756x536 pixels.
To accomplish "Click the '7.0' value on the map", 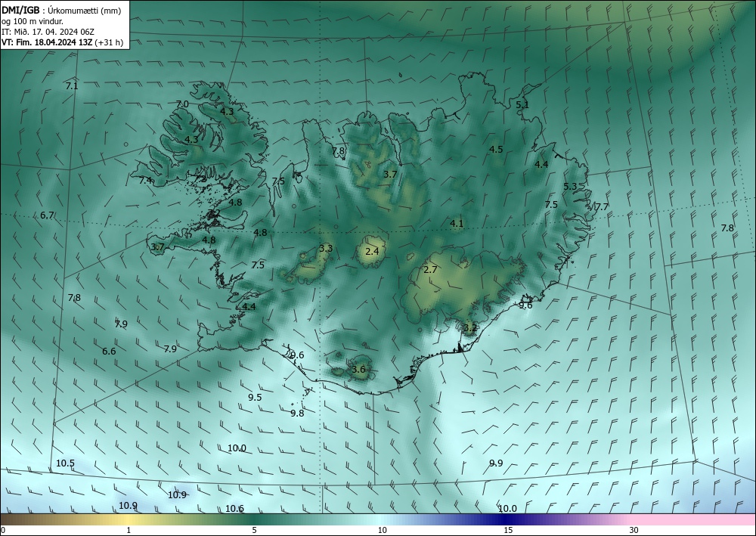I will (182, 104).
